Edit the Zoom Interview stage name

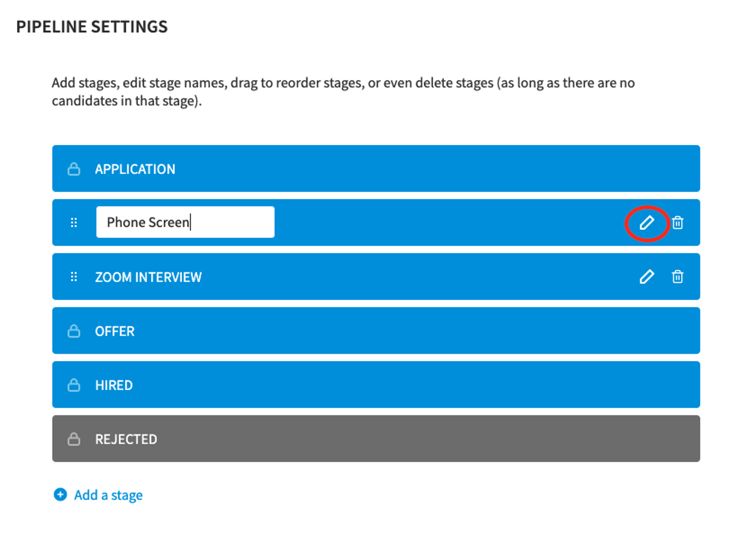(x=647, y=277)
